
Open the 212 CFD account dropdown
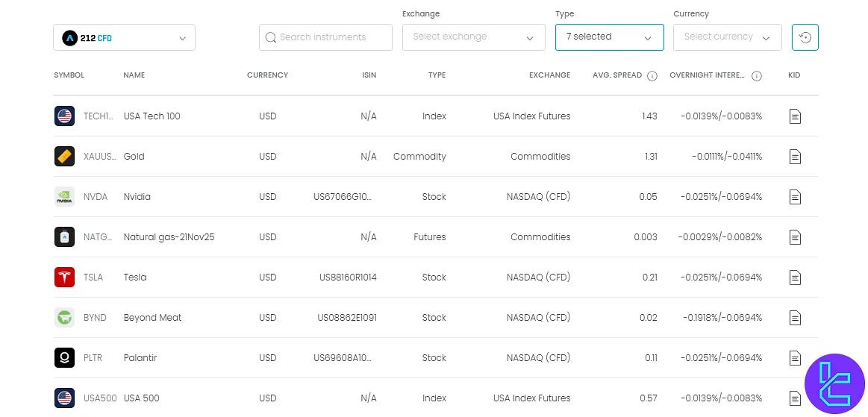[124, 37]
